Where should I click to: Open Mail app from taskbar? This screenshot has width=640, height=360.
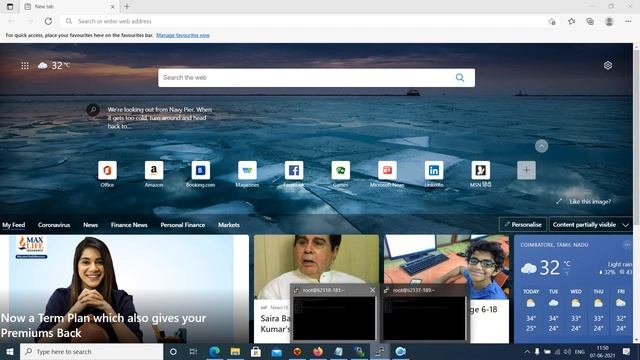pyautogui.click(x=276, y=351)
